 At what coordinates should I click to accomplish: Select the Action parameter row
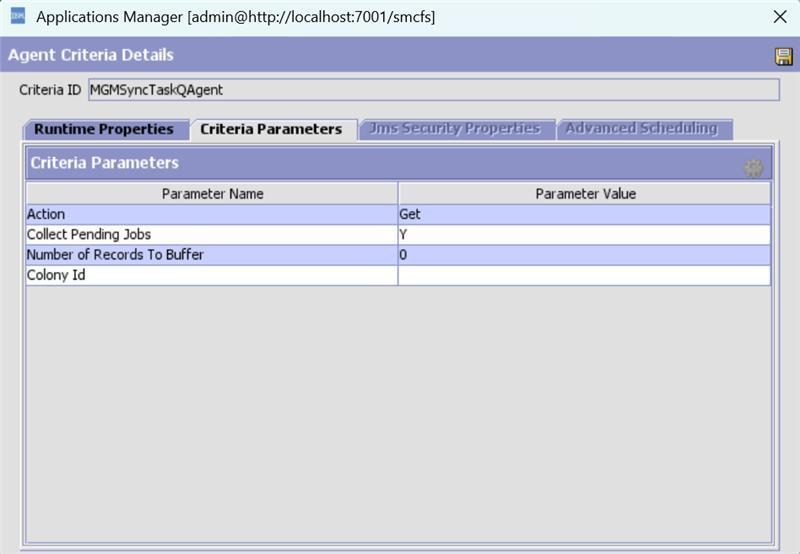click(212, 214)
